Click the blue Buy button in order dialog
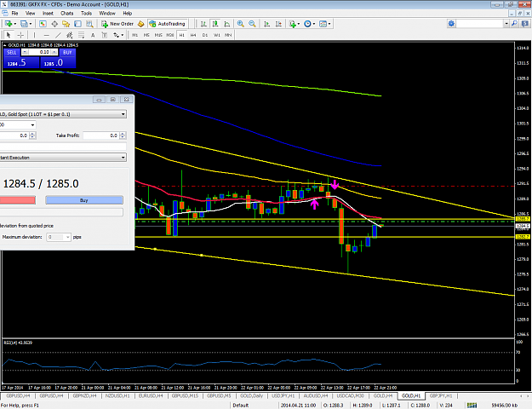This screenshot has height=409, width=532. [x=84, y=200]
